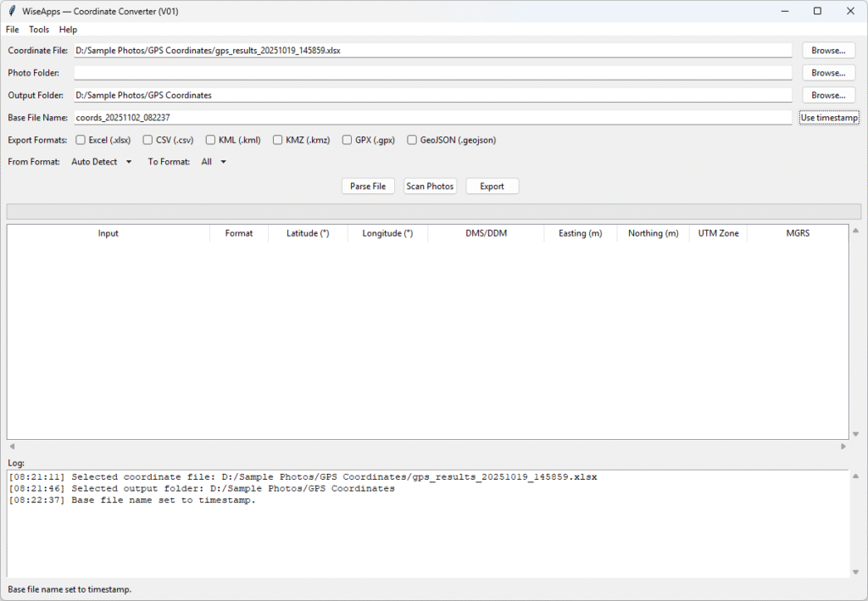Click the Base File Name input field
Screen dimensions: 868x601
[339, 117]
